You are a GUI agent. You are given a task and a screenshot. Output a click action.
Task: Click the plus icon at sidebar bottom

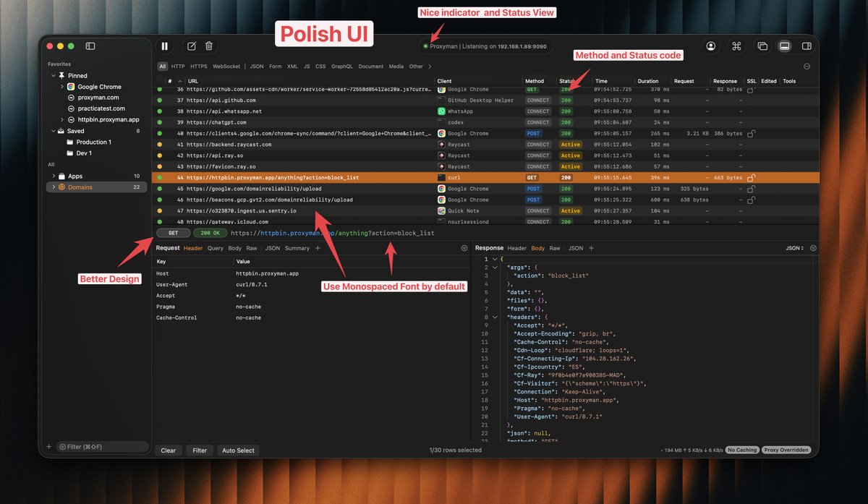49,447
